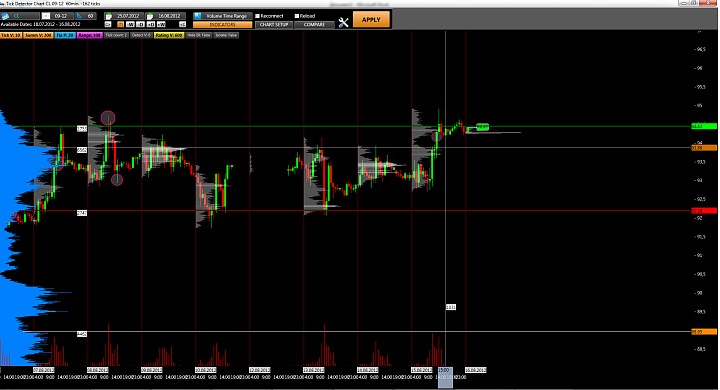Click the orange APPLY button
Viewport: 720px width, 390px height.
click(x=371, y=20)
